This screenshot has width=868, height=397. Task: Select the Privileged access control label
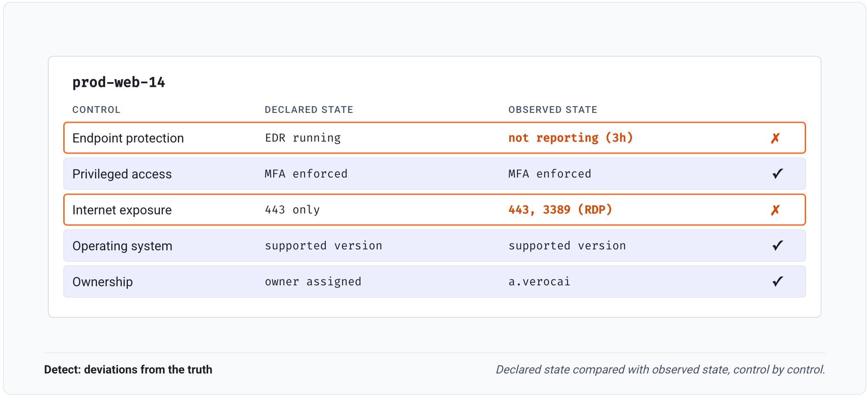coord(122,174)
